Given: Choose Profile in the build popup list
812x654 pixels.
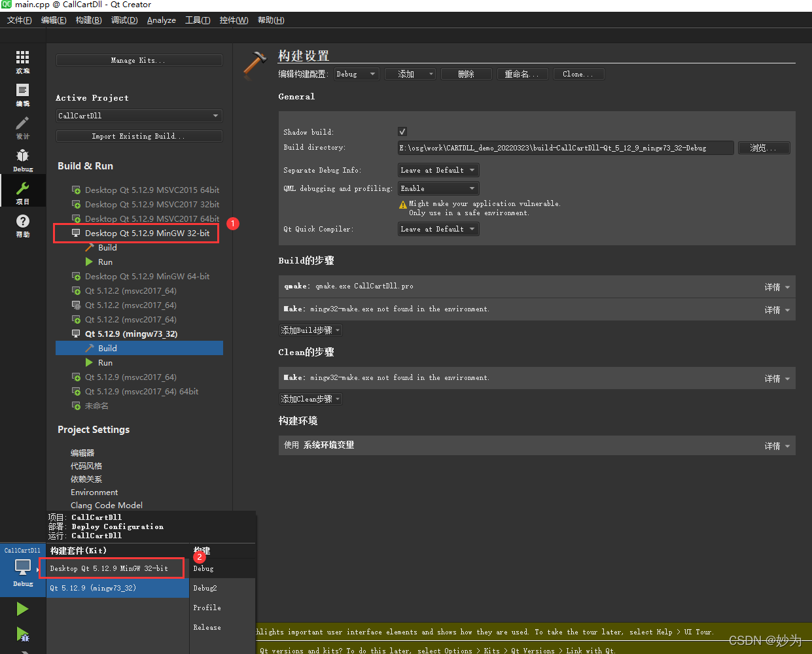Looking at the screenshot, I should pyautogui.click(x=222, y=608).
